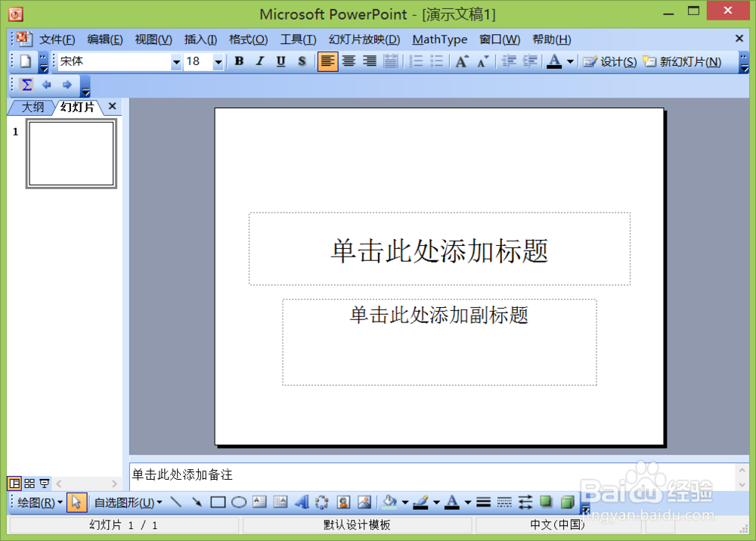Image resolution: width=756 pixels, height=541 pixels.
Task: Click the Design (设计) button
Action: pyautogui.click(x=610, y=62)
